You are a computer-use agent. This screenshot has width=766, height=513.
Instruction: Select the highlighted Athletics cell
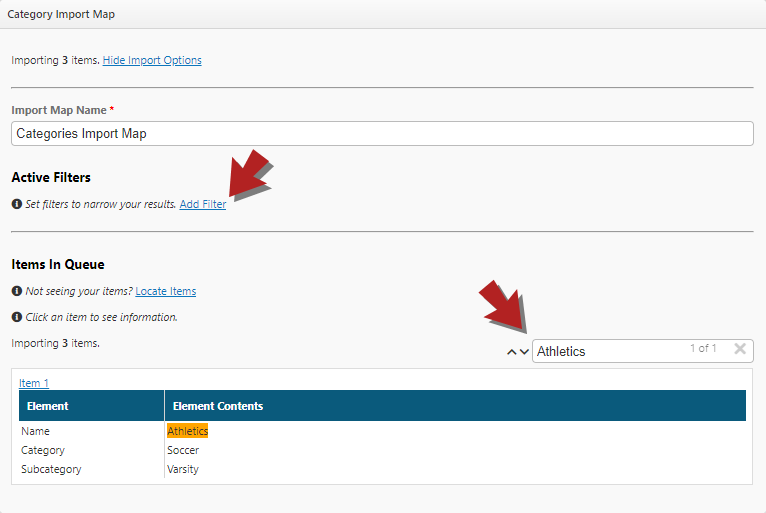coord(188,431)
